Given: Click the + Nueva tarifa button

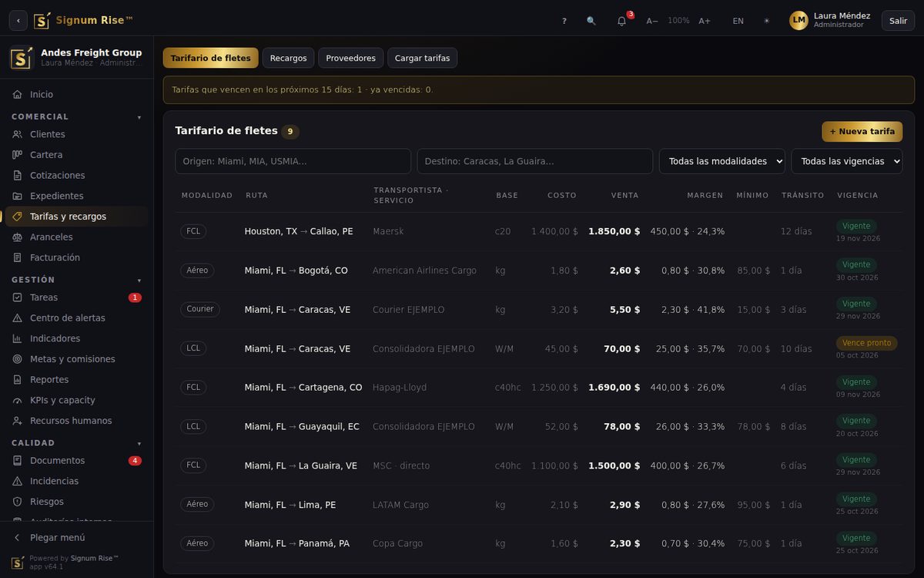Looking at the screenshot, I should 862,132.
